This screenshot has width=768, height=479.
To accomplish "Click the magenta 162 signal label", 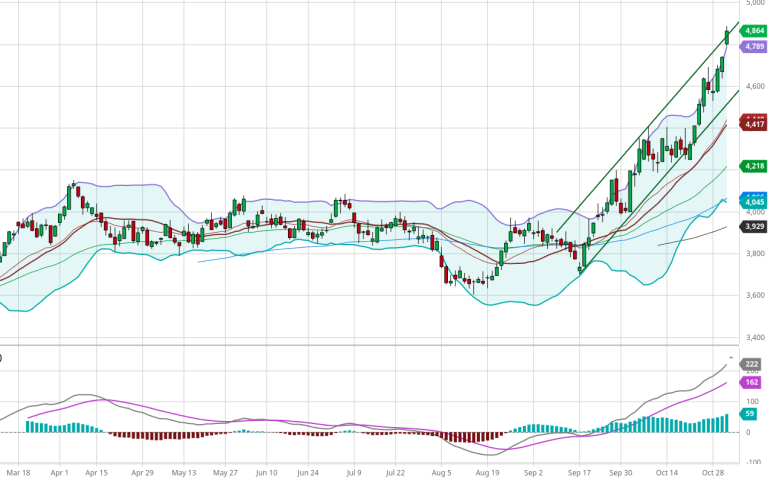I will [752, 382].
